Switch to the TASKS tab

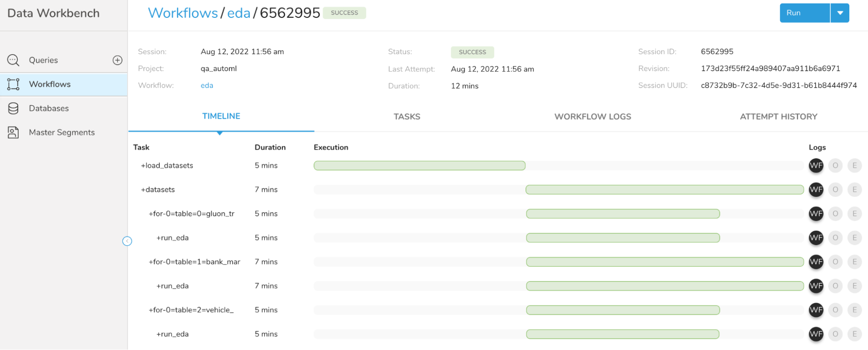point(406,117)
